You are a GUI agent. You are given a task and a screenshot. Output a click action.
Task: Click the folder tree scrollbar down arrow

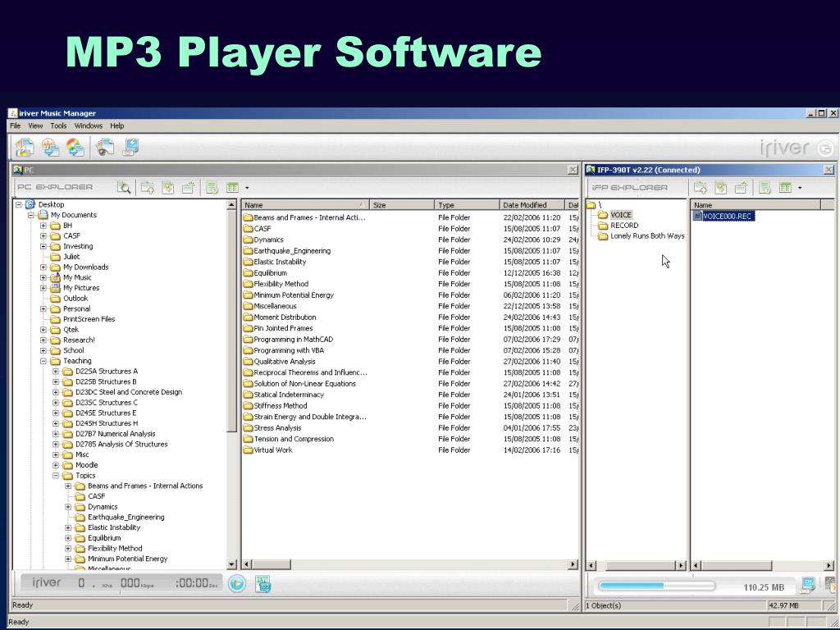point(231,564)
